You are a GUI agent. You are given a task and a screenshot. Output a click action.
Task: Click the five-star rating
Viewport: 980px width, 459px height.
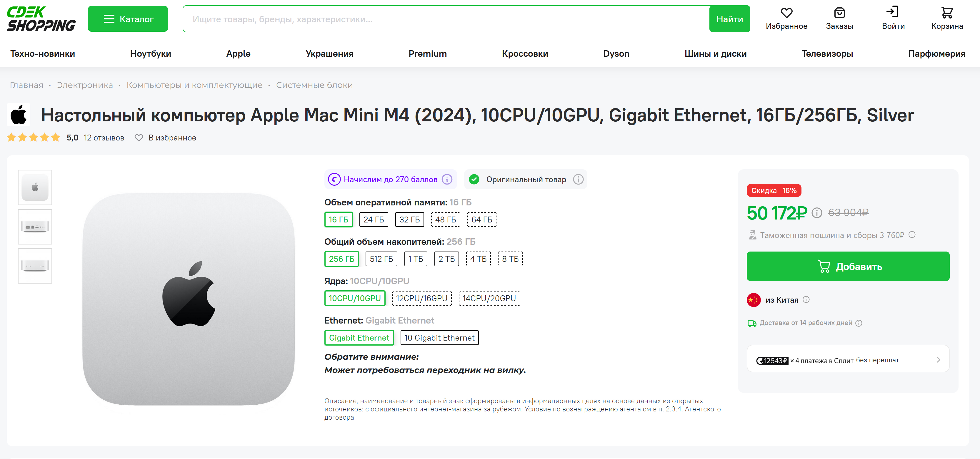tap(34, 137)
